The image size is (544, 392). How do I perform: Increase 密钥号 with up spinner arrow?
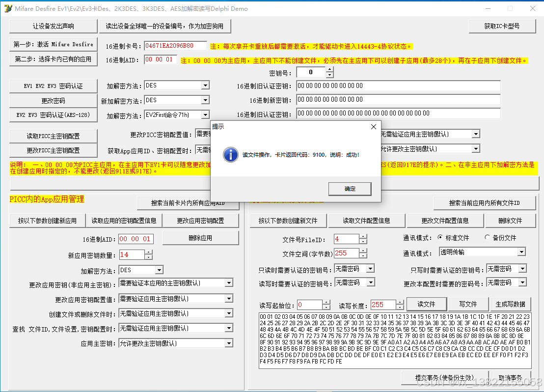[x=329, y=69]
